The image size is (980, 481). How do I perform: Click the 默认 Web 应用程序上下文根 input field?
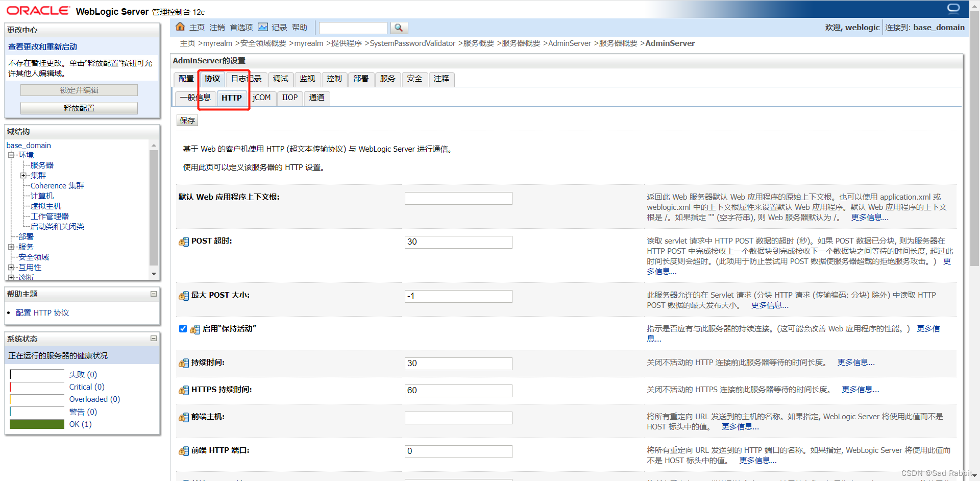pyautogui.click(x=458, y=198)
